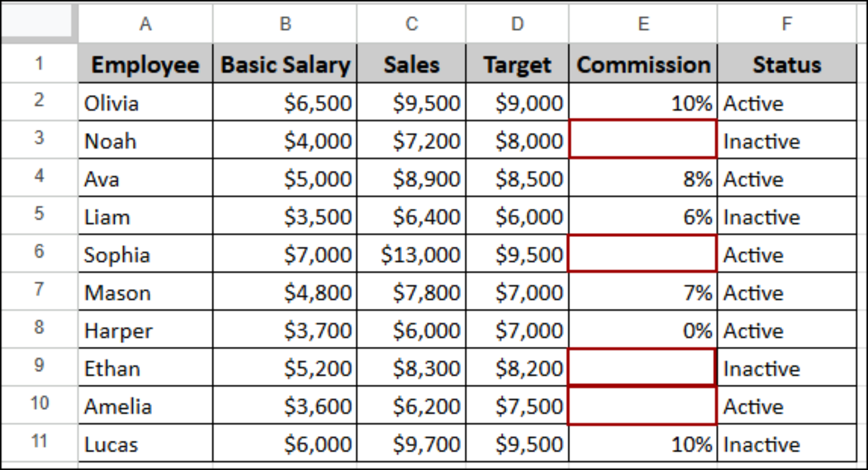Viewport: 868px width, 470px height.
Task: Select Amelia's blank Commission cell
Action: 643,406
